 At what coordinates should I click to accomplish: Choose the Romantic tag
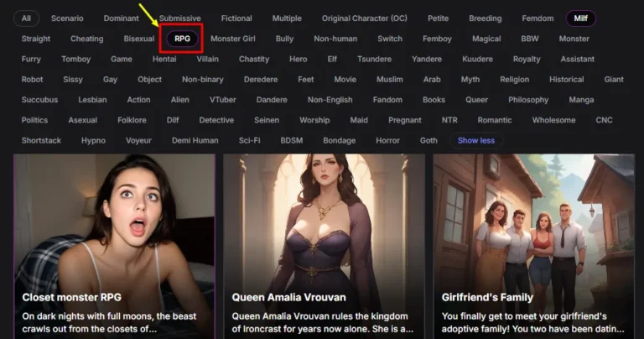495,120
